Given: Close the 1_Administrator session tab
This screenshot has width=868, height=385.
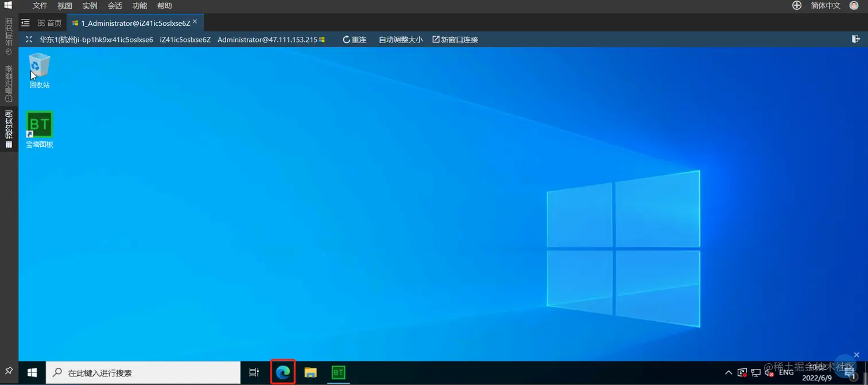Looking at the screenshot, I should click(x=195, y=22).
